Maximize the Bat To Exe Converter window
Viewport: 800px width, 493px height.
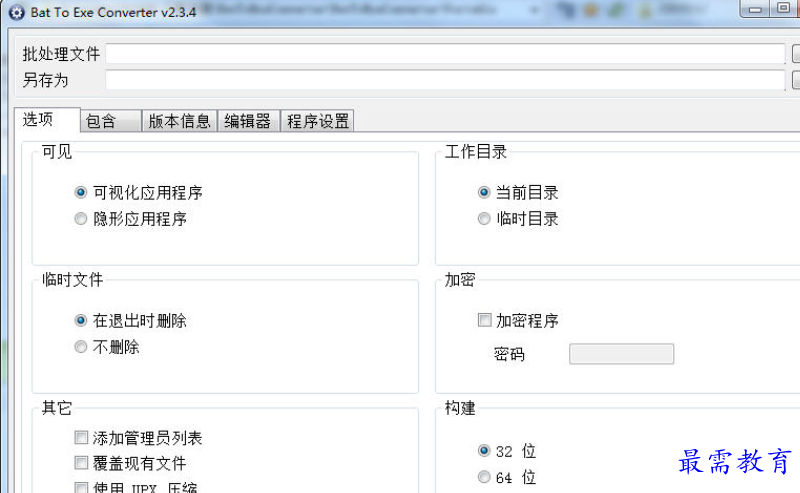[783, 9]
